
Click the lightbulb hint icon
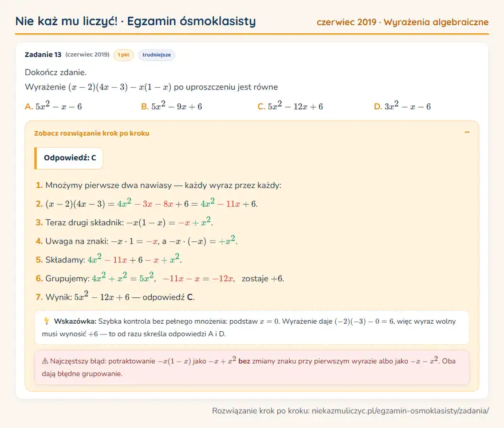(x=46, y=321)
